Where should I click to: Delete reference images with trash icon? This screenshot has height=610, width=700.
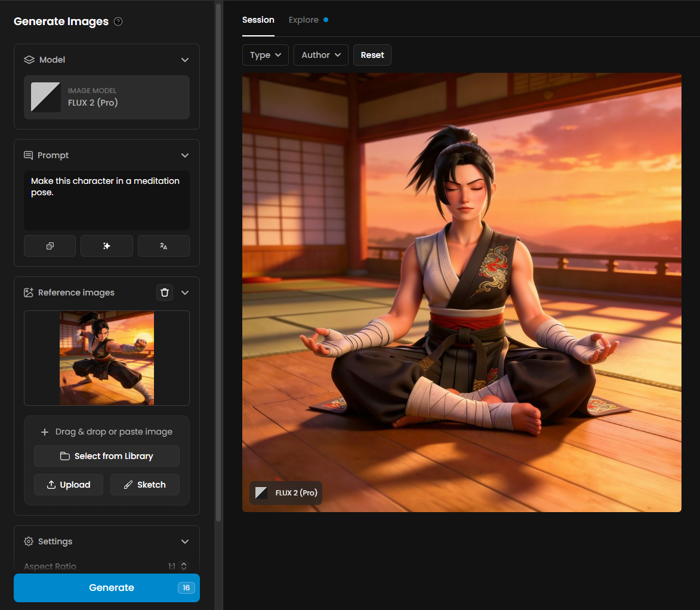[165, 292]
